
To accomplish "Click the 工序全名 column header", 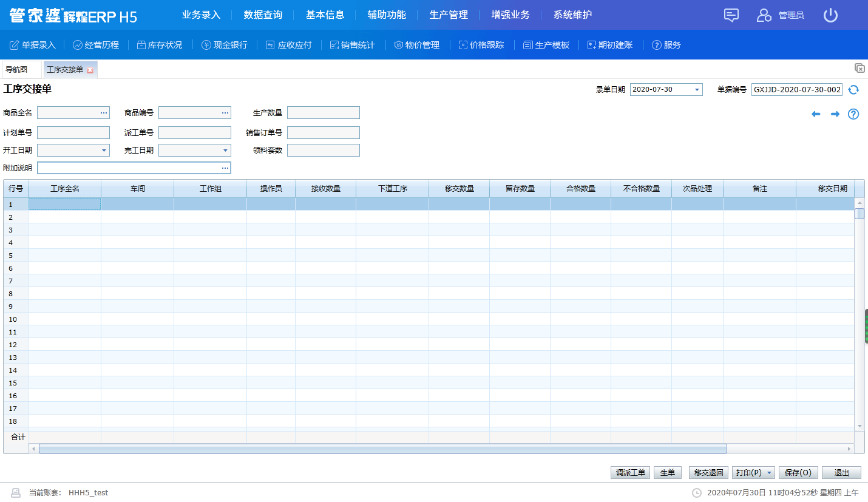I will [65, 189].
